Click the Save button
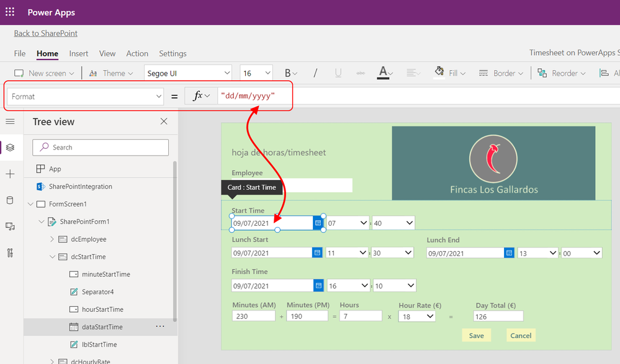 point(477,335)
